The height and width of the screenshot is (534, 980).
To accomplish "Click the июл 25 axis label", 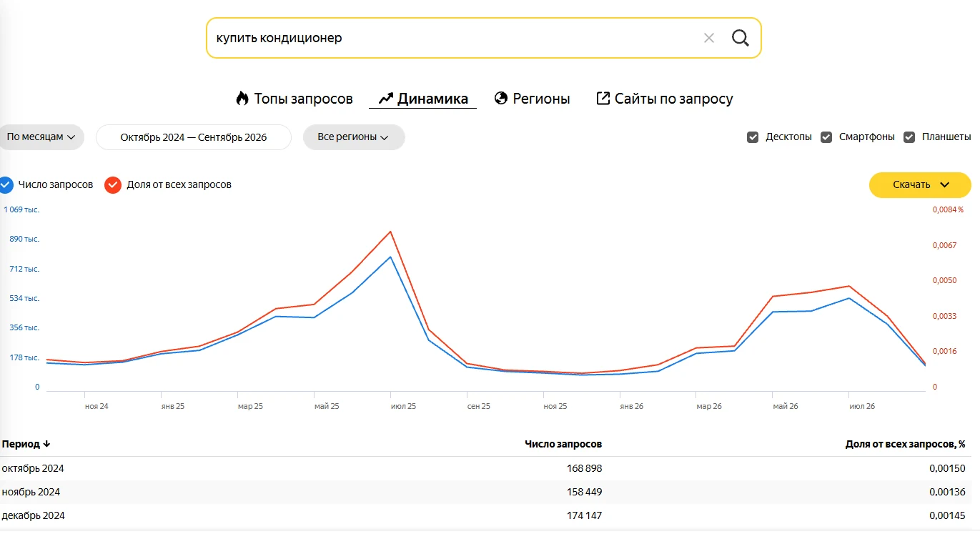I will [x=403, y=406].
